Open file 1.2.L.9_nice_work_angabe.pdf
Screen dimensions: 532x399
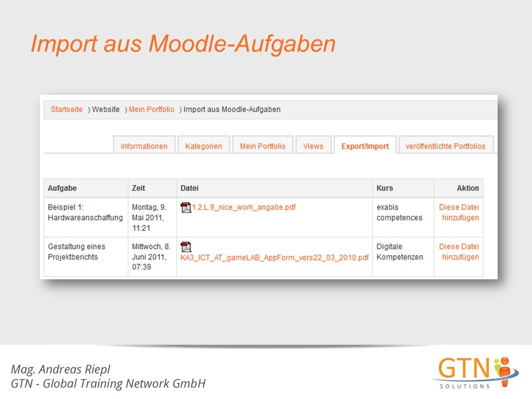[244, 207]
